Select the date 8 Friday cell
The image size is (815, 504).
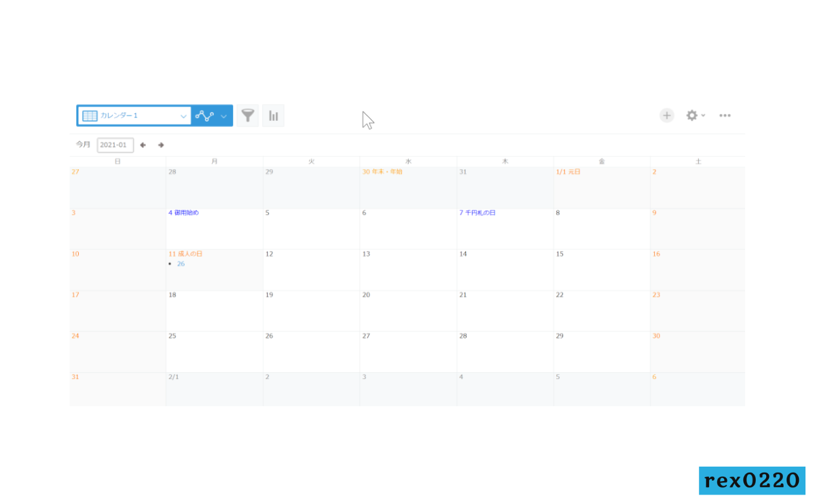coord(602,229)
